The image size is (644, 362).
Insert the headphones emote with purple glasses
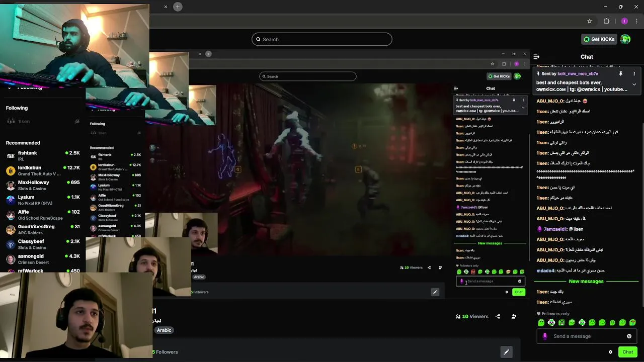(551, 323)
